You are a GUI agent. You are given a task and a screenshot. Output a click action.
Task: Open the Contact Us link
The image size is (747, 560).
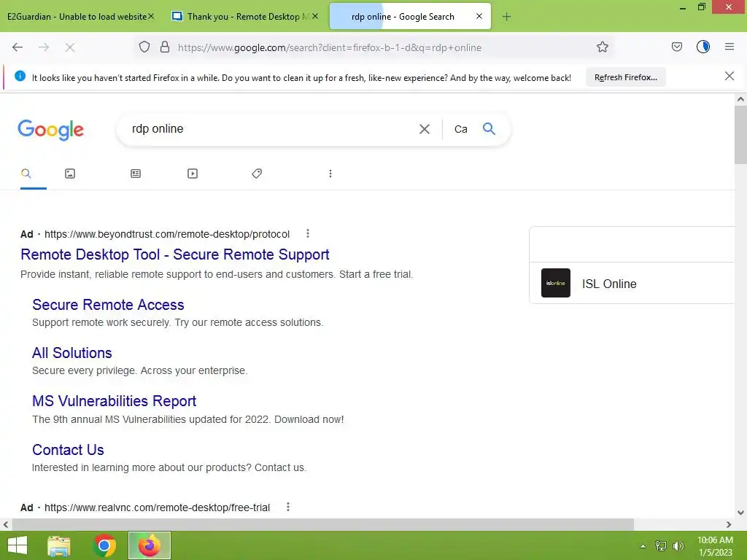pyautogui.click(x=68, y=449)
